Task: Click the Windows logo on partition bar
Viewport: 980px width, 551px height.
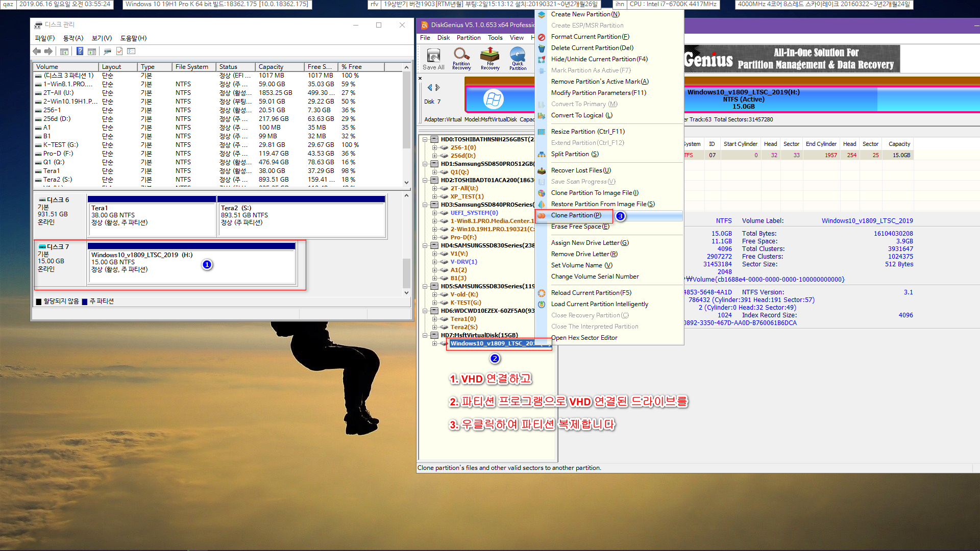Action: point(493,99)
